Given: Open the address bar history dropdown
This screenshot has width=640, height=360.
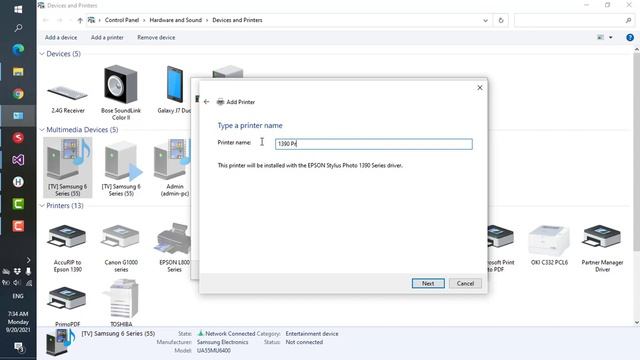Looking at the screenshot, I should 485,20.
